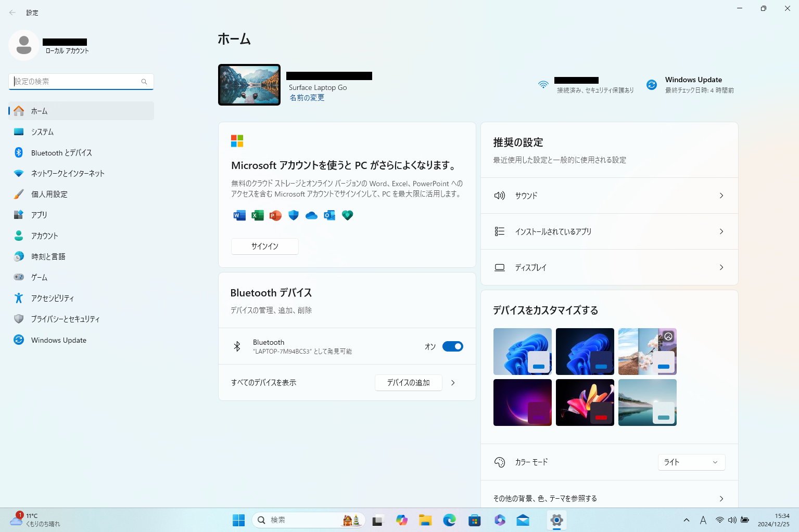Click the 名前の変更 link under the device name

307,98
